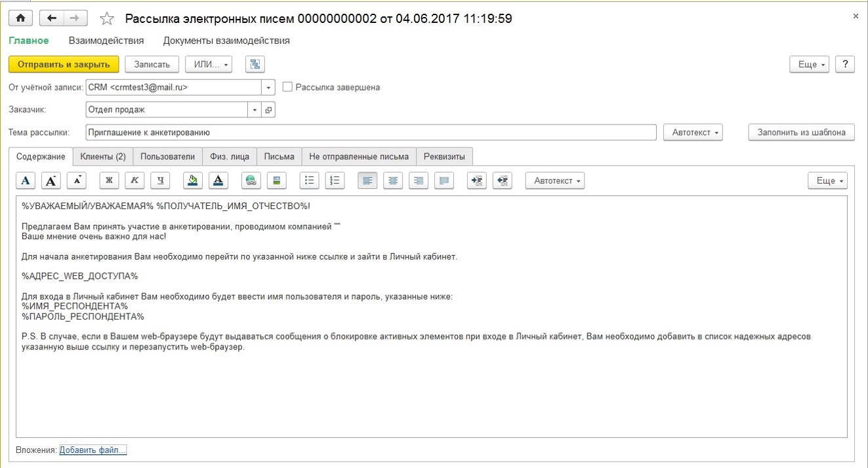Insert a picture into the letter body

coord(277,180)
